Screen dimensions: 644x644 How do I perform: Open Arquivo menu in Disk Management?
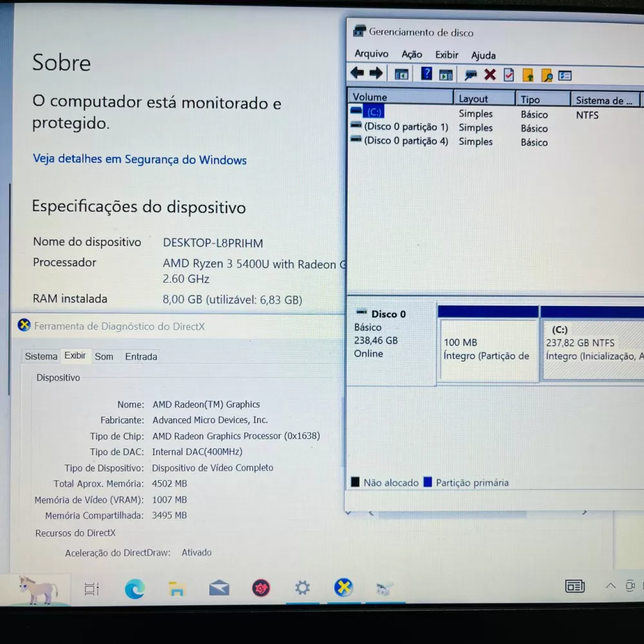[372, 54]
